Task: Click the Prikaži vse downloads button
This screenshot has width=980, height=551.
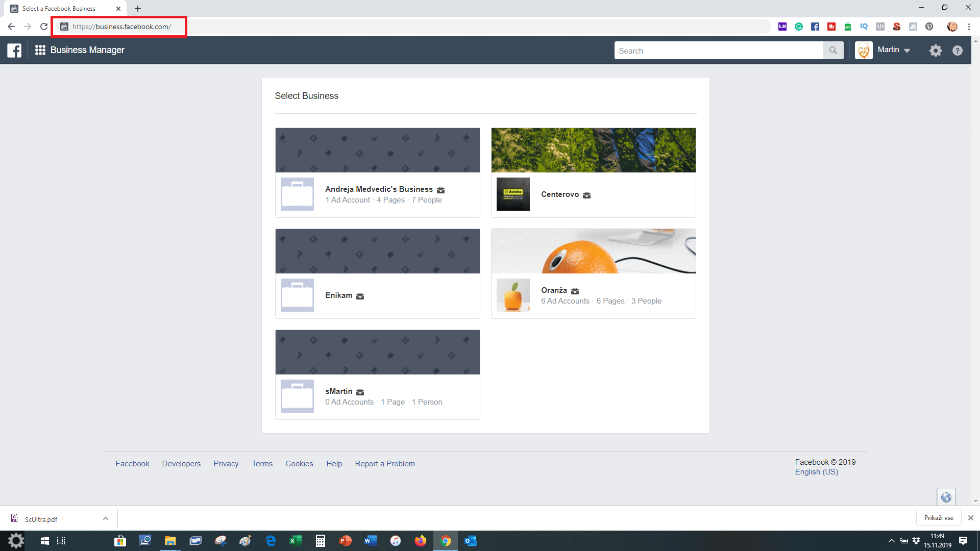Action: coord(938,518)
